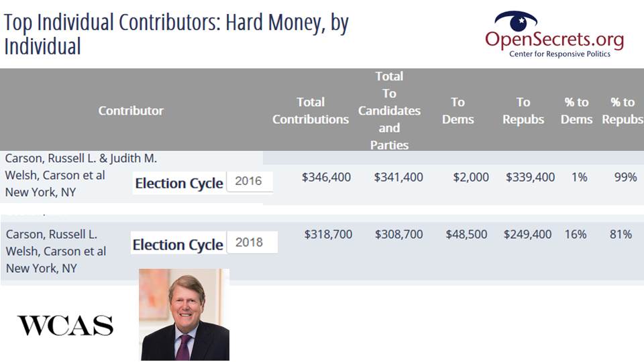
Task: Click the OpenSecrets.org eye logo
Action: pyautogui.click(x=516, y=21)
